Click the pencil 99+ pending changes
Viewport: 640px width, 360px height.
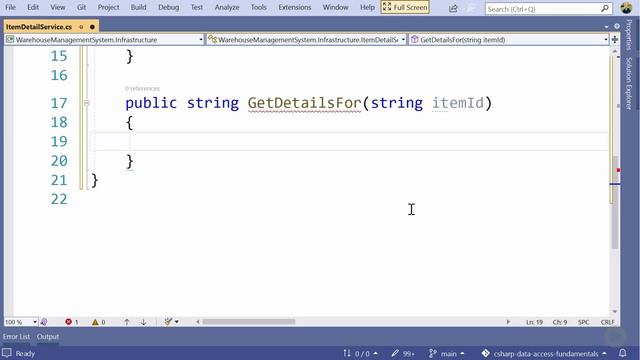click(x=402, y=353)
